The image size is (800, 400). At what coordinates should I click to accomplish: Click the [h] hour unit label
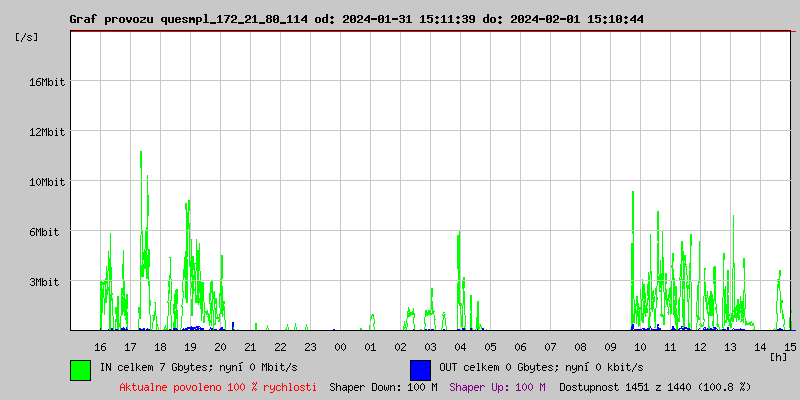(x=778, y=357)
